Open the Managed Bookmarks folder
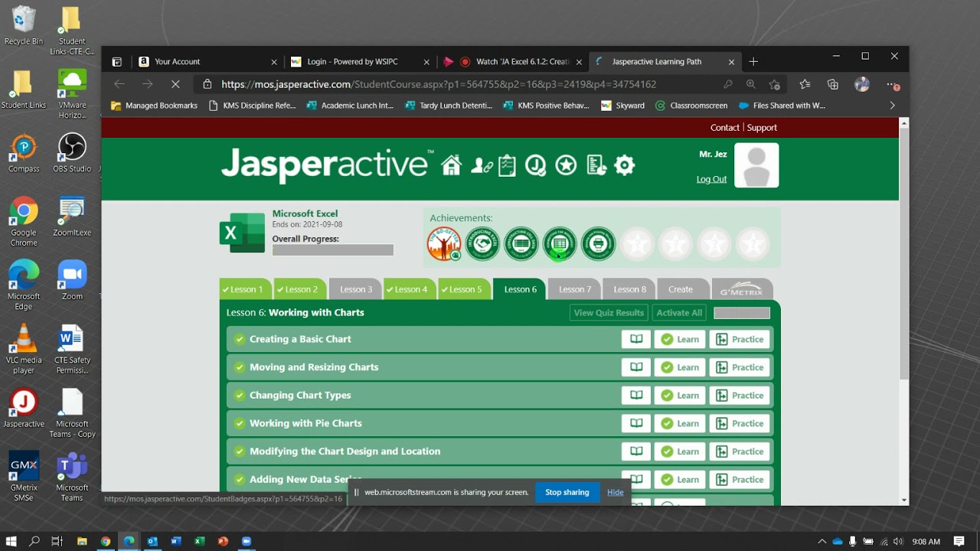 tap(155, 106)
